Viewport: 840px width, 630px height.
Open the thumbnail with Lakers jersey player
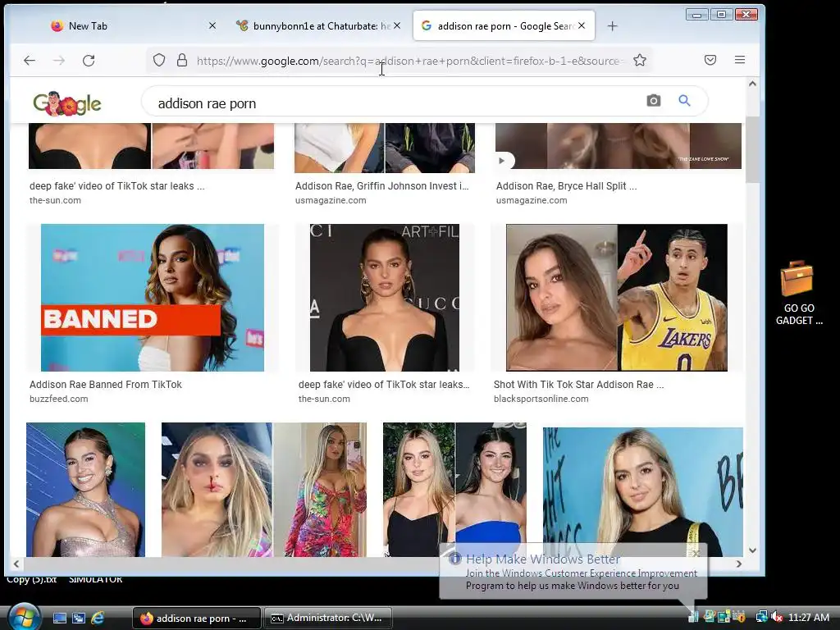tap(617, 297)
